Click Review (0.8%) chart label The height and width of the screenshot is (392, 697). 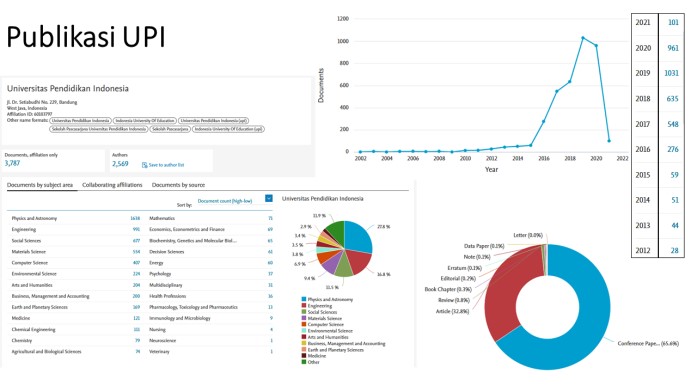(x=454, y=300)
